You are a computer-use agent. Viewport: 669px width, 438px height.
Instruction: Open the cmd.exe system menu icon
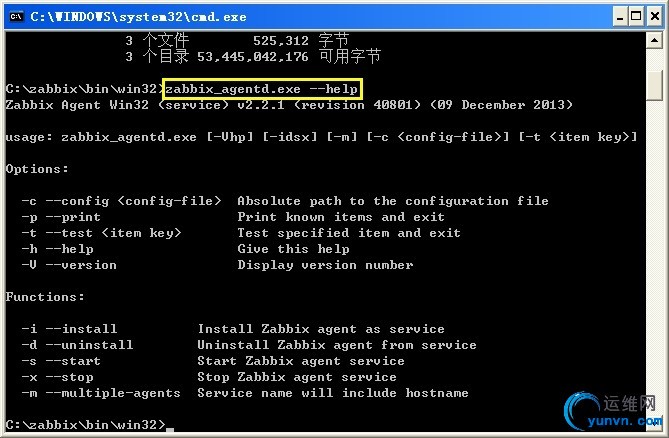pyautogui.click(x=15, y=15)
